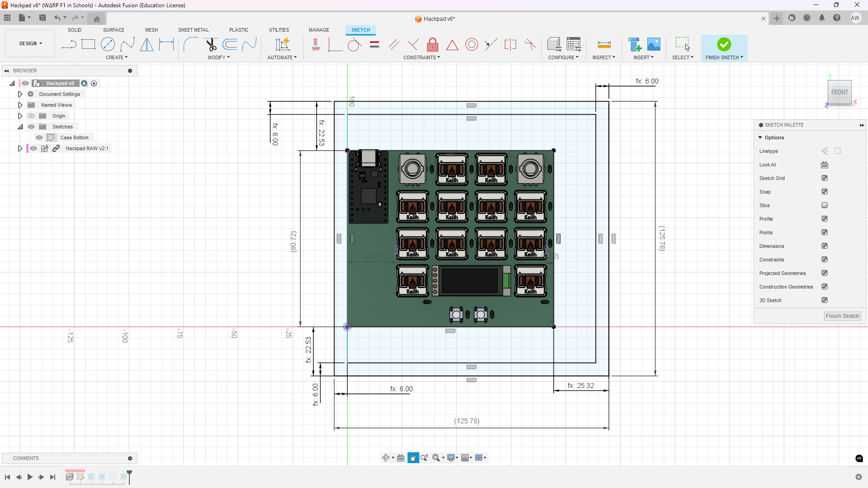Enable the Slice checkbox
This screenshot has height=488, width=868.
tap(825, 205)
